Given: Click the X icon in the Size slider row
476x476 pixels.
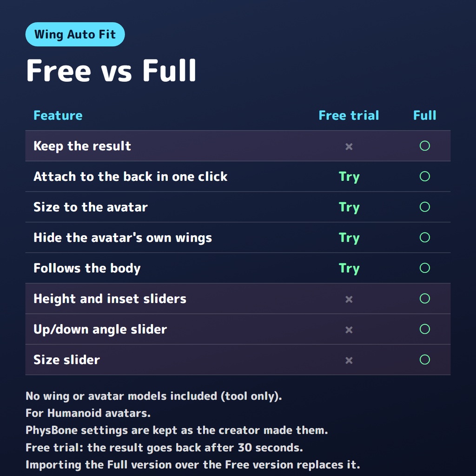Looking at the screenshot, I should click(x=349, y=360).
